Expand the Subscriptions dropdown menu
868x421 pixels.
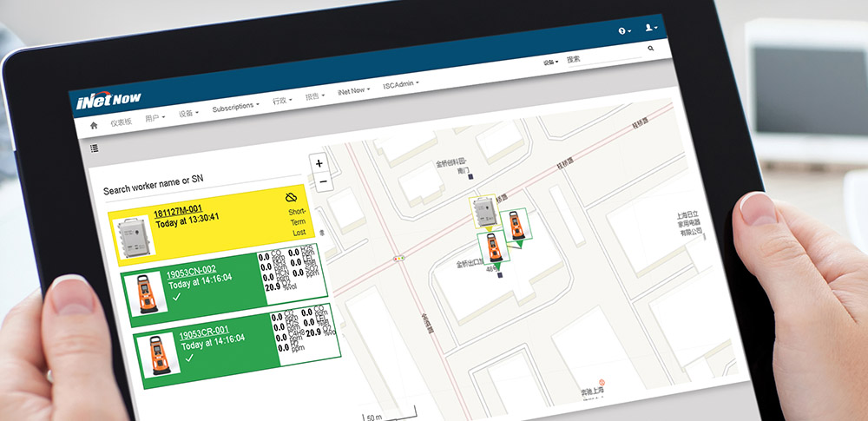tap(235, 106)
